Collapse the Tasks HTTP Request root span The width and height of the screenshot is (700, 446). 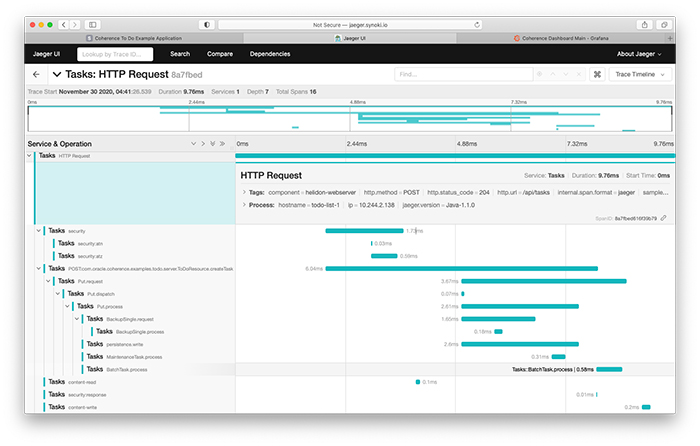point(29,156)
